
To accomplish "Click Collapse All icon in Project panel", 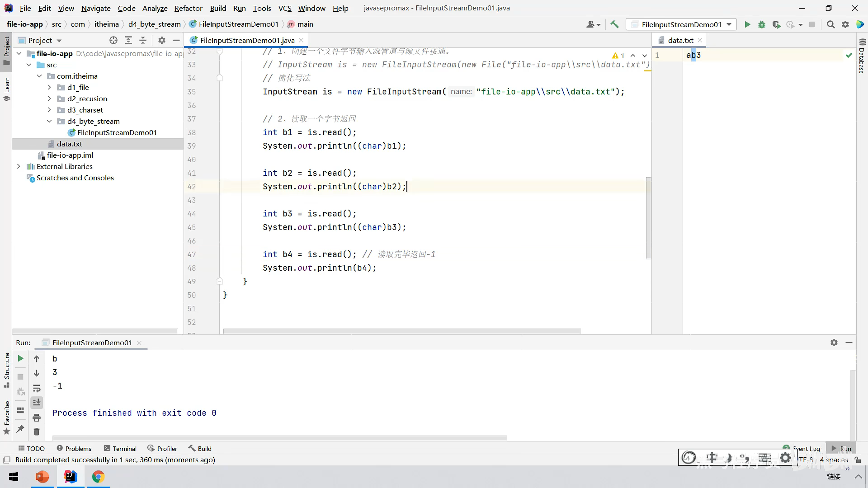I will pyautogui.click(x=143, y=40).
